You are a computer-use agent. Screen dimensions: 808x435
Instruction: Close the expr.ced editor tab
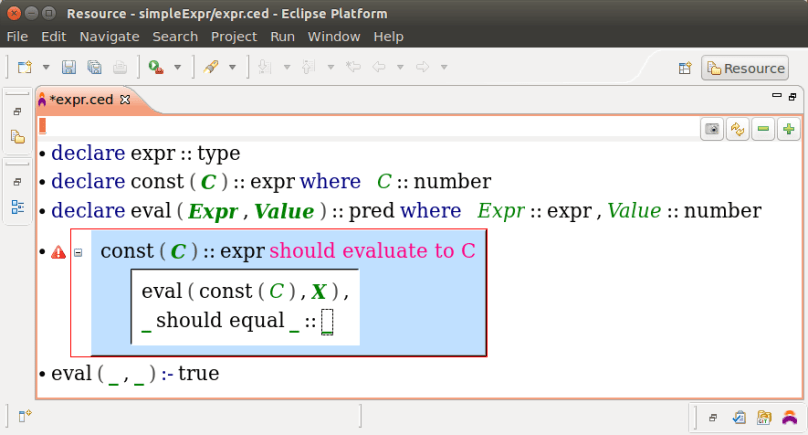[x=125, y=99]
